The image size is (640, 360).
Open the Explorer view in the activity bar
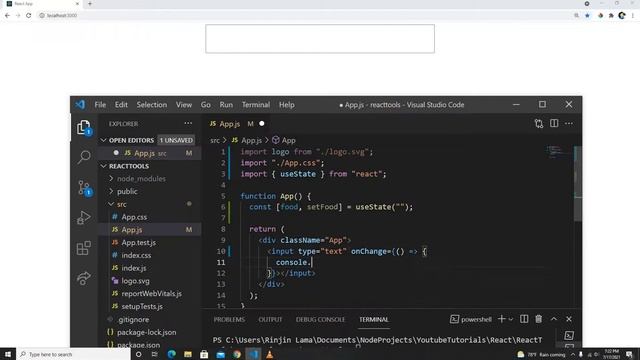[x=84, y=128]
